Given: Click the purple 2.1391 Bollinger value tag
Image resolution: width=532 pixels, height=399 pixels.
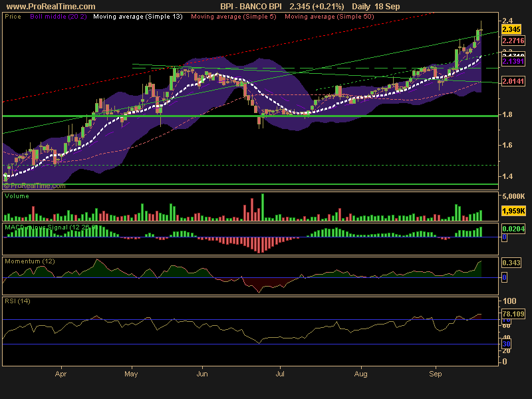Looking at the screenshot, I should point(513,61).
